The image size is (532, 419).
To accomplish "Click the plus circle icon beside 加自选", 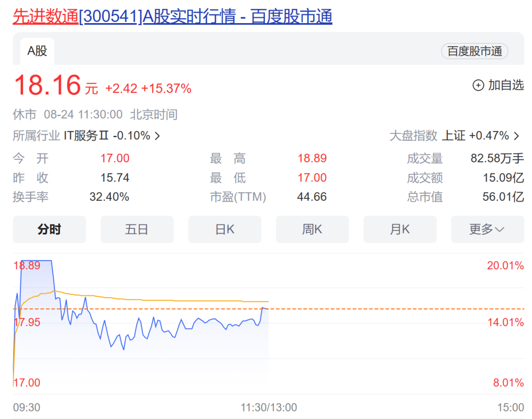I will click(x=478, y=85).
